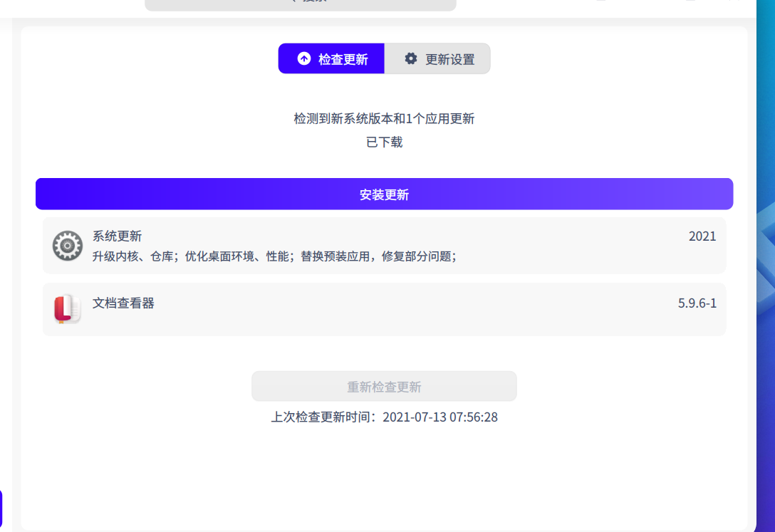
Task: Switch to the 检查更新 tab
Action: point(331,59)
